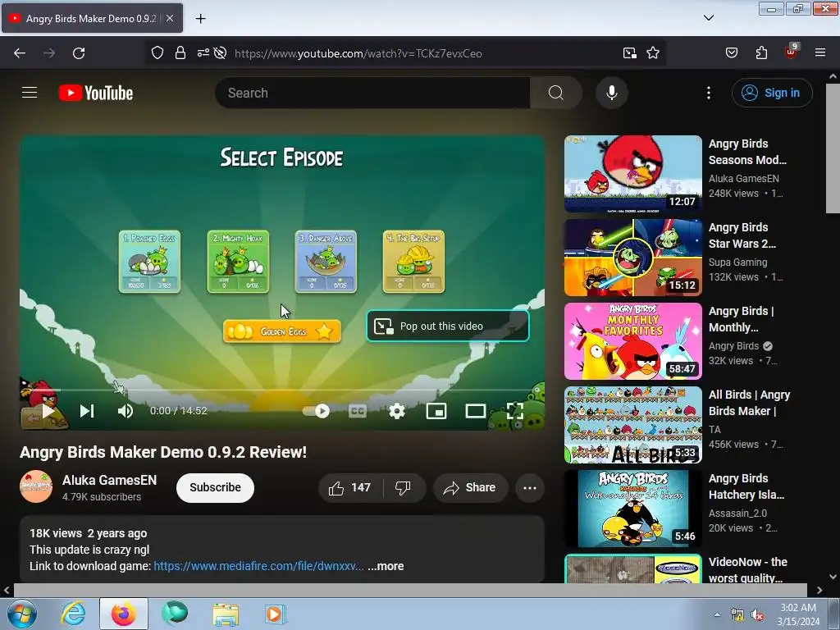This screenshot has width=840, height=630.
Task: Start voice search with the microphone
Action: (611, 93)
